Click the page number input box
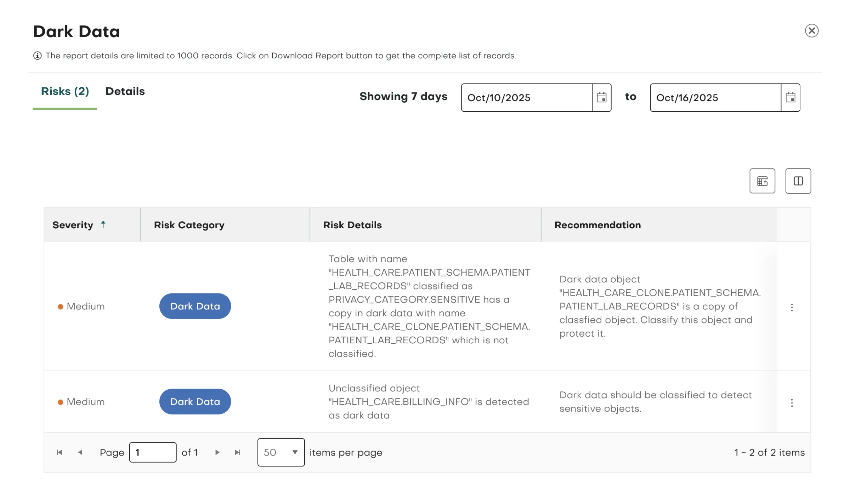The width and height of the screenshot is (850, 504). tap(153, 452)
